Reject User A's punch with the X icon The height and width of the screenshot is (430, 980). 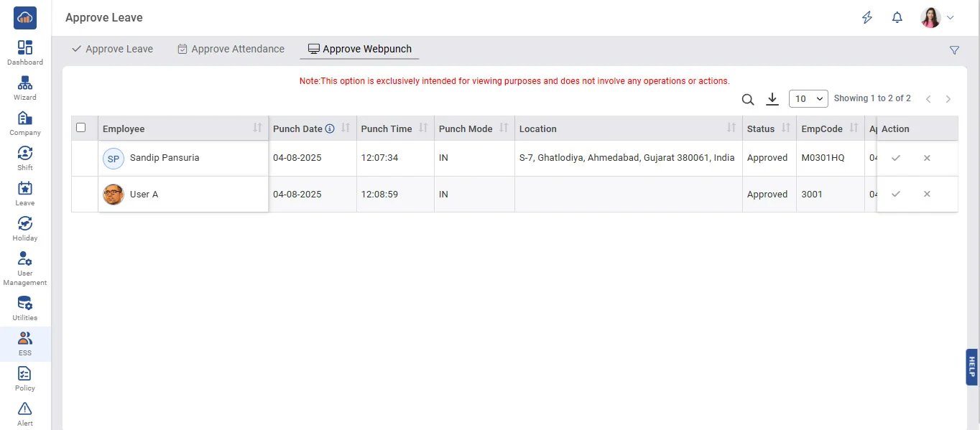point(927,194)
